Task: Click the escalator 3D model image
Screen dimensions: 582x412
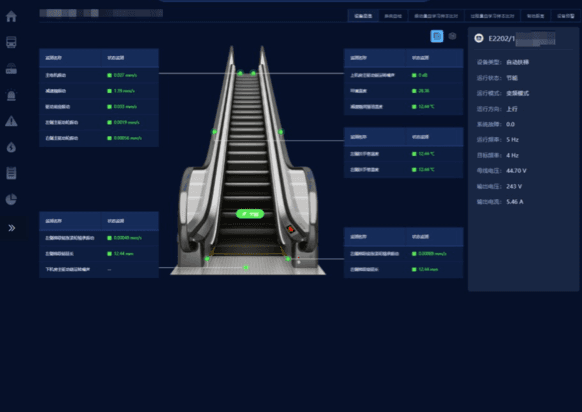Action: pos(248,160)
